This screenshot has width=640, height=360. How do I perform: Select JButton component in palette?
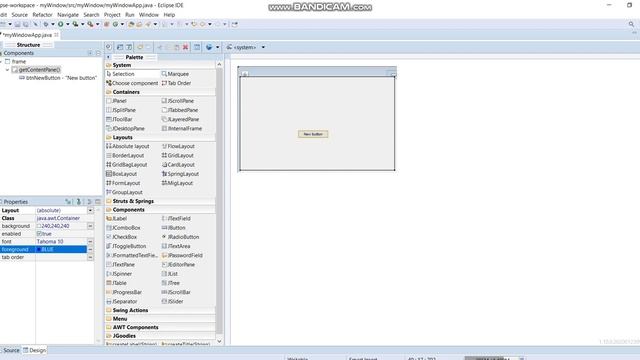173,228
